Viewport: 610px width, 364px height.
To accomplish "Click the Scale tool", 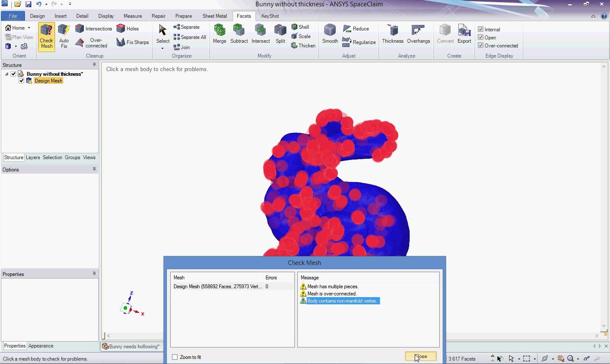I will [301, 36].
